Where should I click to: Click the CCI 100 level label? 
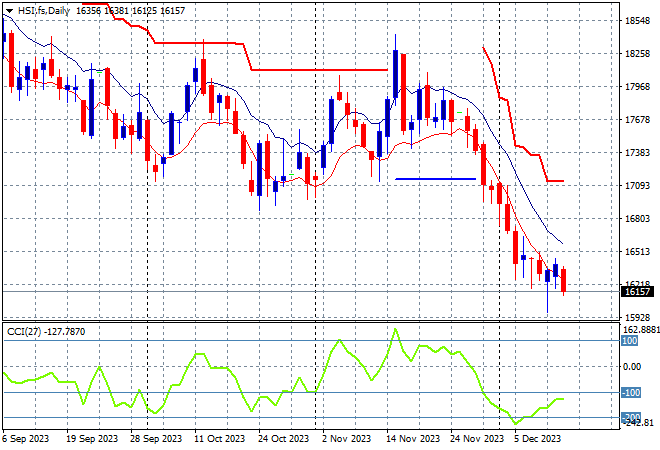630,341
